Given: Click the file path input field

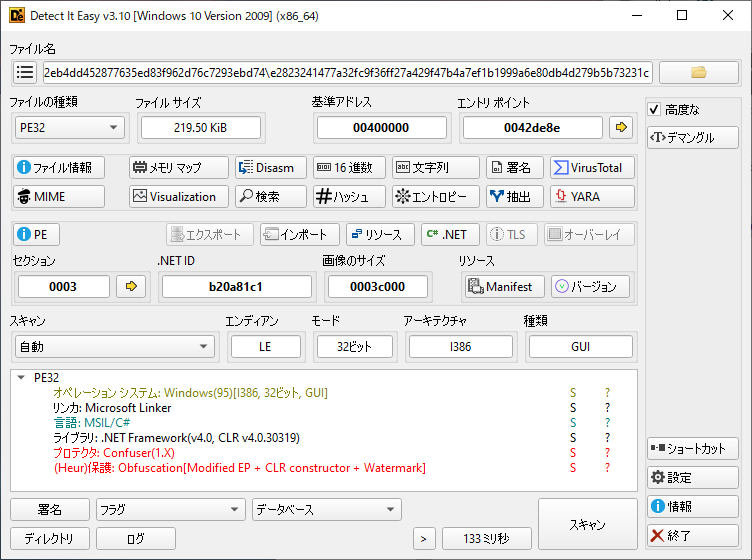Looking at the screenshot, I should pos(348,72).
